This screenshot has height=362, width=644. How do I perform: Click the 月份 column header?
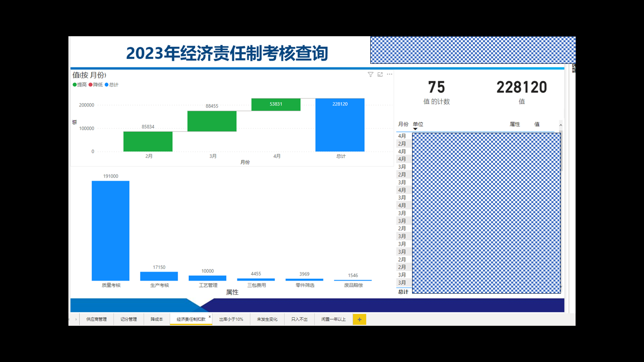click(403, 124)
